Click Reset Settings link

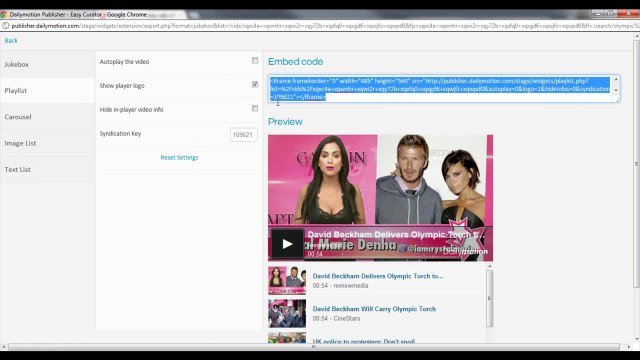tap(179, 158)
